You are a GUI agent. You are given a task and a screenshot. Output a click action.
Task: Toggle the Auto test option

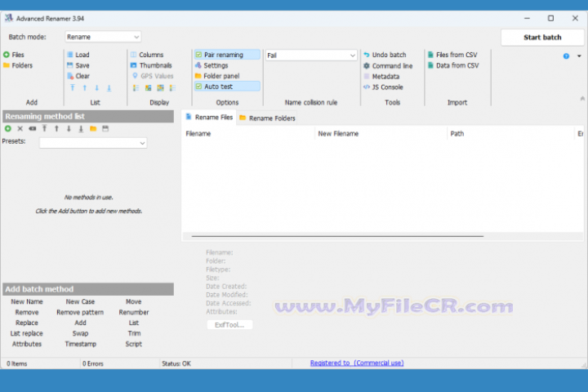pyautogui.click(x=227, y=87)
